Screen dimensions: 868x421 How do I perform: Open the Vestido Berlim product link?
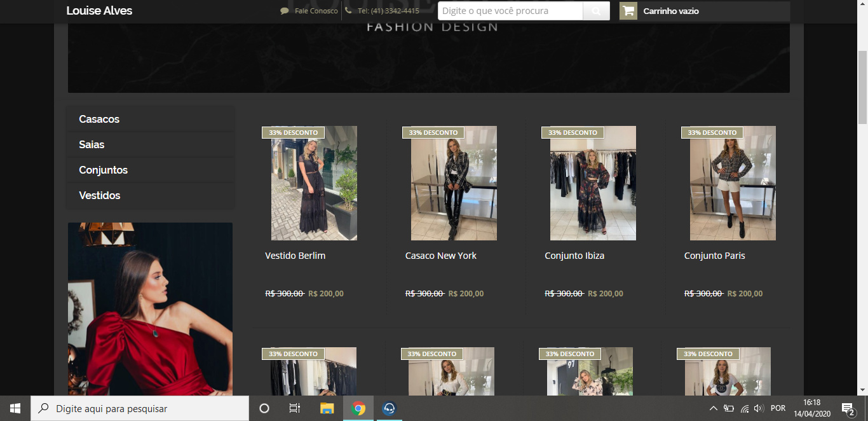295,256
